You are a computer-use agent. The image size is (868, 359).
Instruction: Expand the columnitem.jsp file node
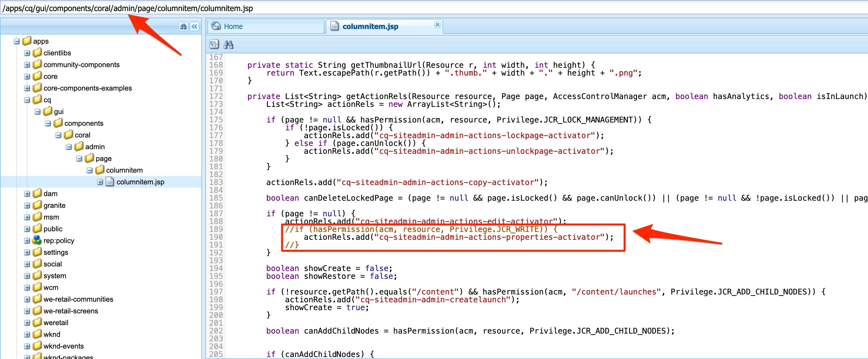coord(100,182)
